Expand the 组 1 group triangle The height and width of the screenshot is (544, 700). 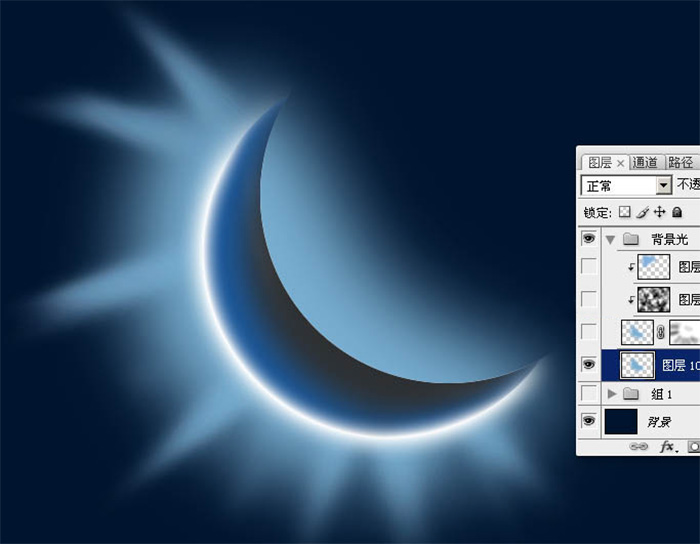click(611, 394)
